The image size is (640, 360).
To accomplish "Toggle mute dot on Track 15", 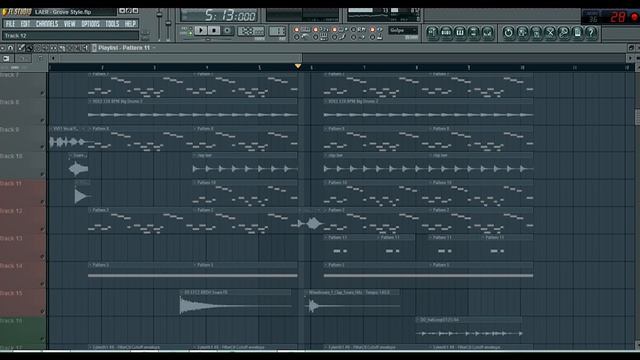I will pyautogui.click(x=42, y=311).
